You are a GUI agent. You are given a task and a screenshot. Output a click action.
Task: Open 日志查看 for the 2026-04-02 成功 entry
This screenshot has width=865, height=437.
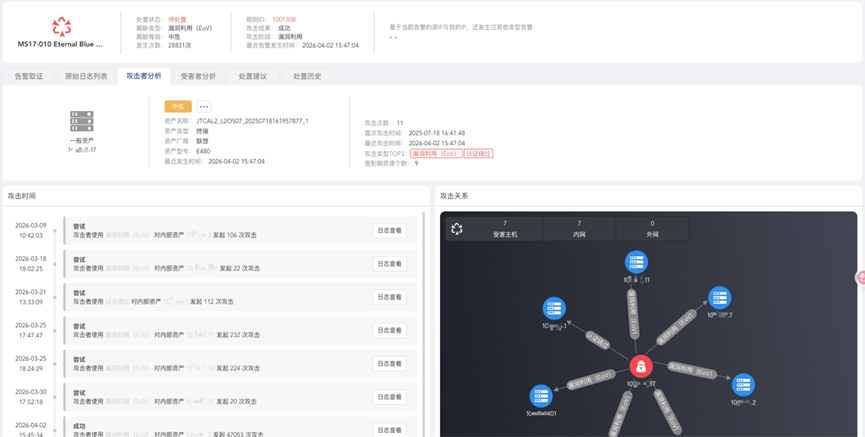click(389, 430)
